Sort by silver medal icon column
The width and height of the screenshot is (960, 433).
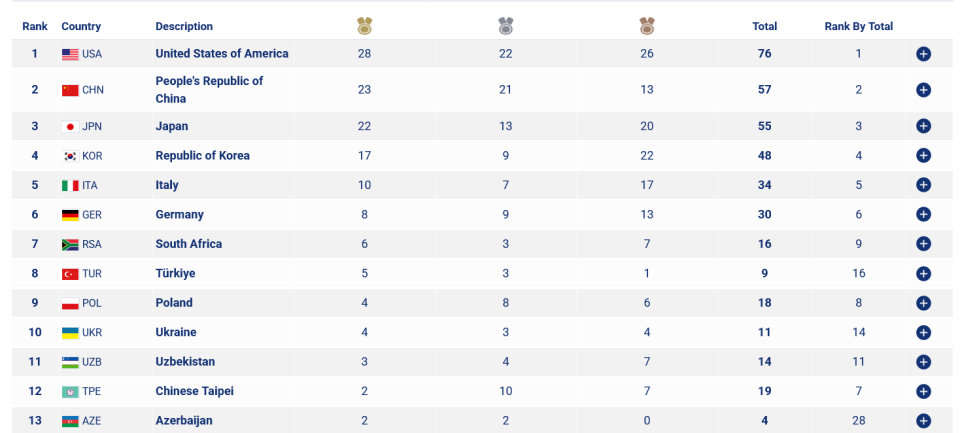point(506,26)
